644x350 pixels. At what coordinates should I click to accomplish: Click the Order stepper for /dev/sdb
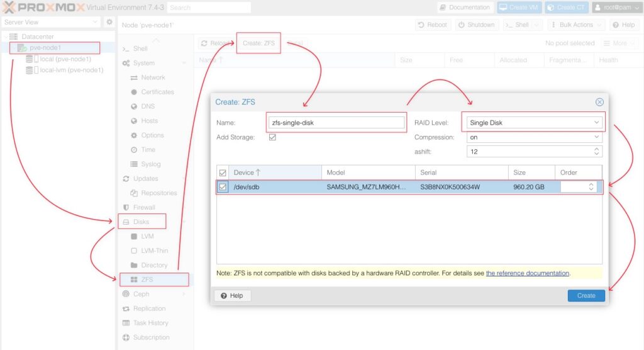pos(591,187)
